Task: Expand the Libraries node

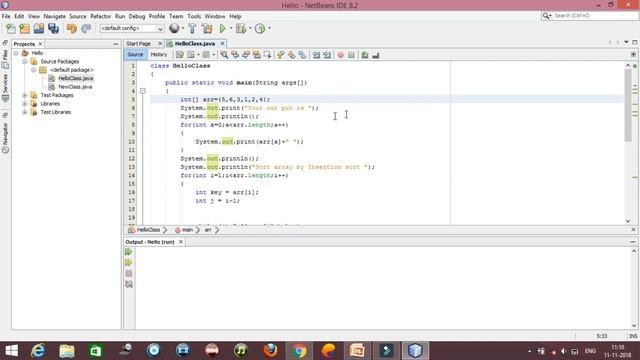Action: click(x=25, y=104)
